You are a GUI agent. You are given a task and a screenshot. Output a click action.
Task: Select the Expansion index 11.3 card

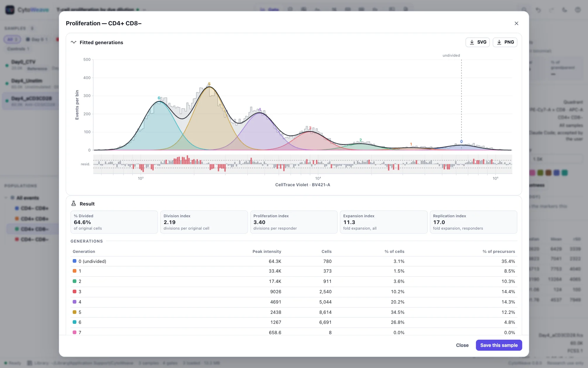[x=383, y=222]
